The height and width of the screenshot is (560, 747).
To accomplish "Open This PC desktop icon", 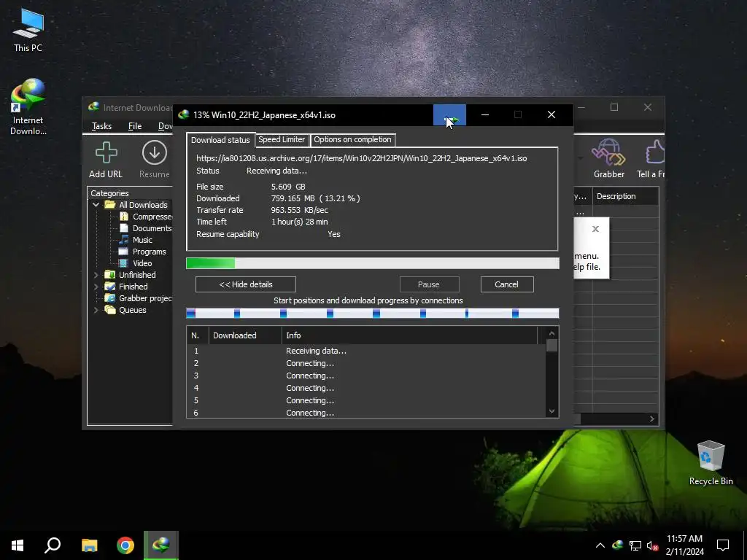I will (x=28, y=31).
